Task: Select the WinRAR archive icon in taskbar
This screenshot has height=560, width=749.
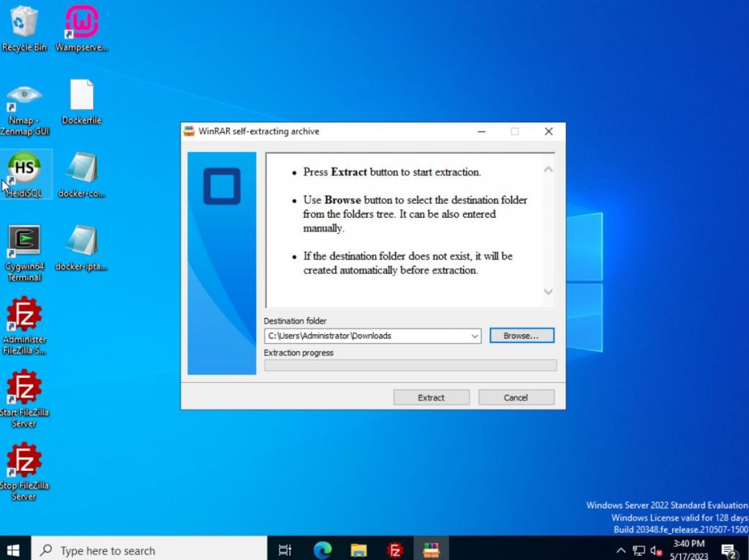Action: point(430,549)
